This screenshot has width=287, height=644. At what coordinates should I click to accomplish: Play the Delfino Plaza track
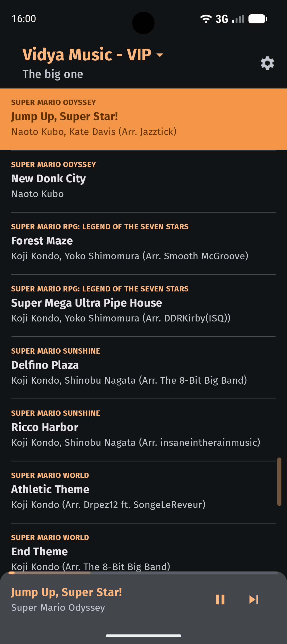click(x=143, y=368)
